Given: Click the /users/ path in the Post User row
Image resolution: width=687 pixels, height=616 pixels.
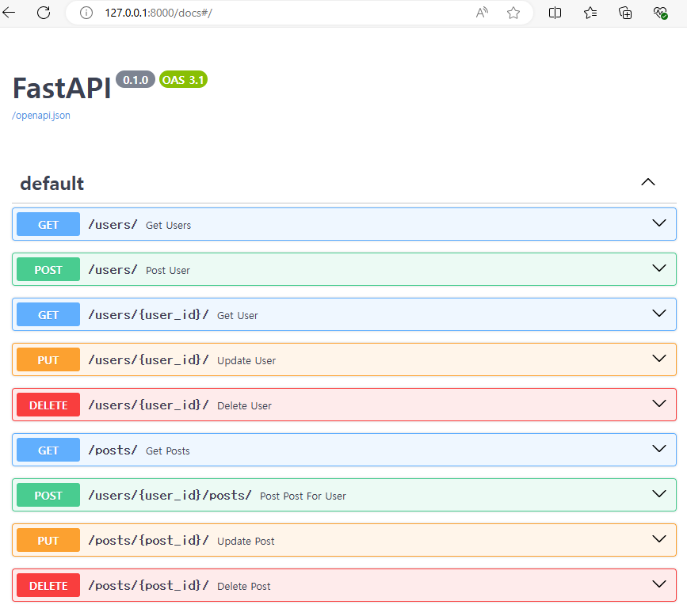Looking at the screenshot, I should [x=113, y=270].
